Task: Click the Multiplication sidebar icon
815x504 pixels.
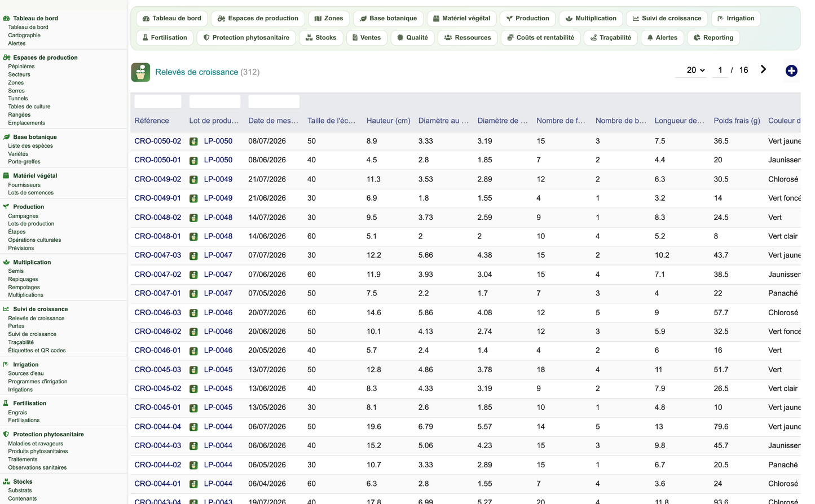Action: 6,262
